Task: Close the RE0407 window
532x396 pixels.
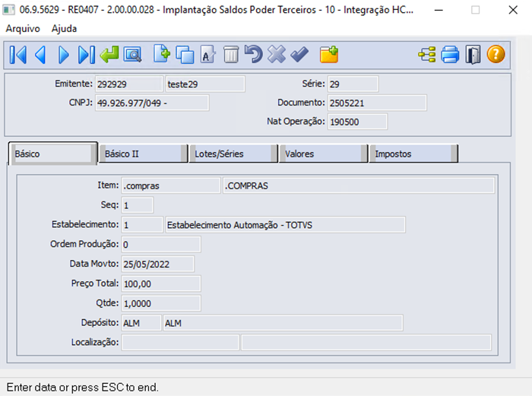Action: click(513, 10)
